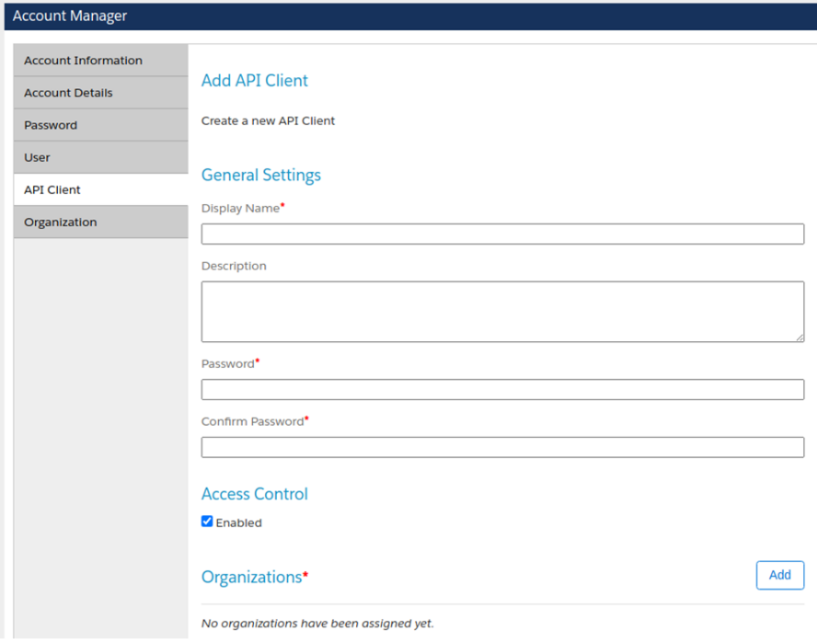Click 'No organizations have been assigned yet.' text
817x644 pixels.
point(317,624)
